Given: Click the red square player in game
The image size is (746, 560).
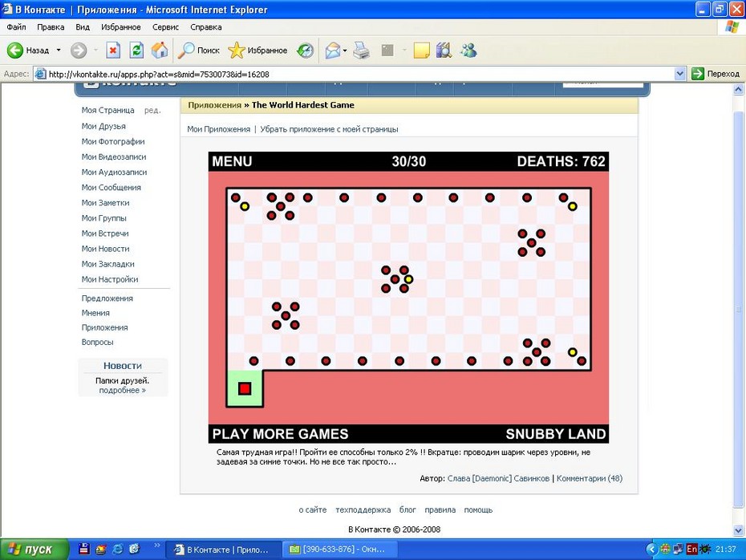Looking at the screenshot, I should tap(245, 389).
